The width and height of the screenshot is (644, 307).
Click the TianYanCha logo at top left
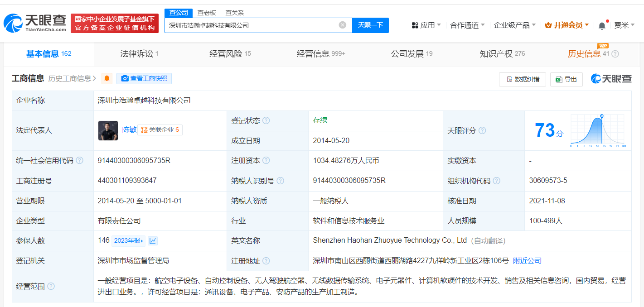(35, 23)
